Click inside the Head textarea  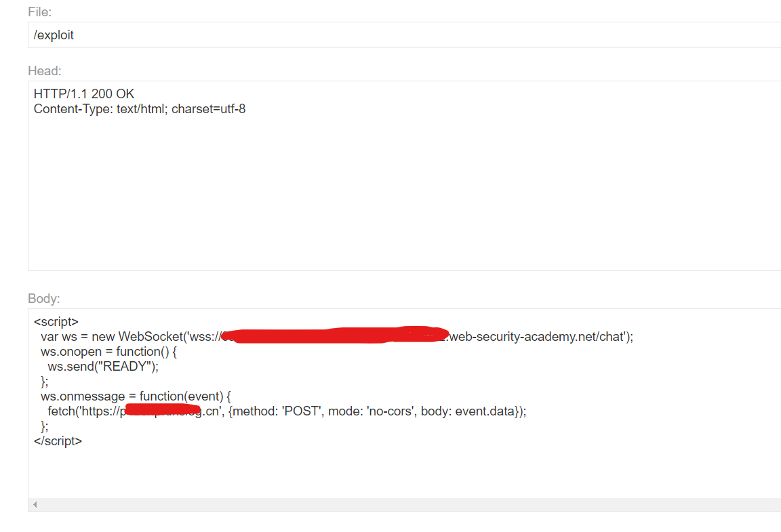404,176
